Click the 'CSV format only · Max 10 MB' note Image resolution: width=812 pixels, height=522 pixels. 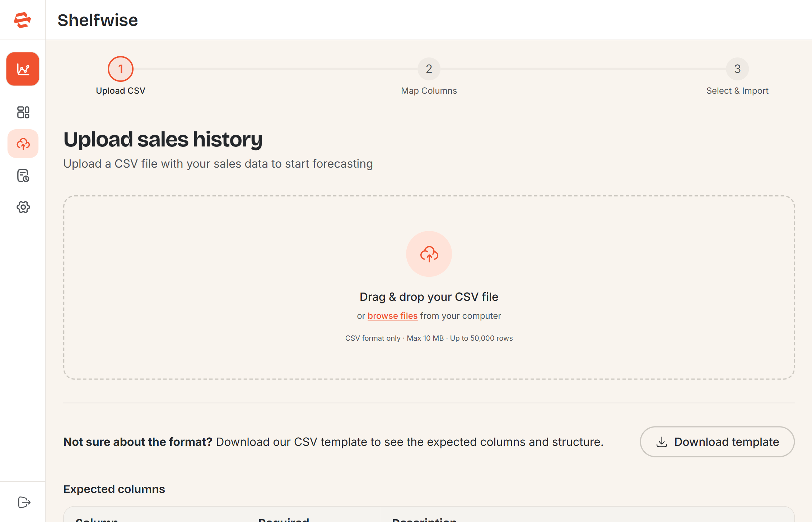(429, 338)
